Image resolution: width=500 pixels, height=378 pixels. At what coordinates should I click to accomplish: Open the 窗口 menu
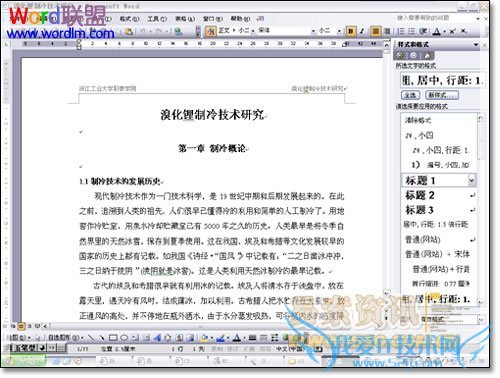pyautogui.click(x=212, y=19)
